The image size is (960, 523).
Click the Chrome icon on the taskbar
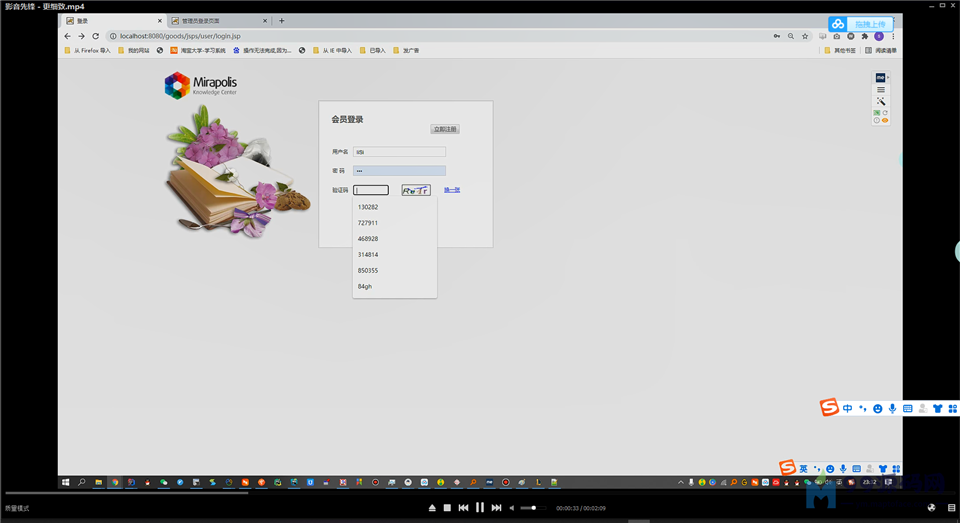[x=114, y=483]
